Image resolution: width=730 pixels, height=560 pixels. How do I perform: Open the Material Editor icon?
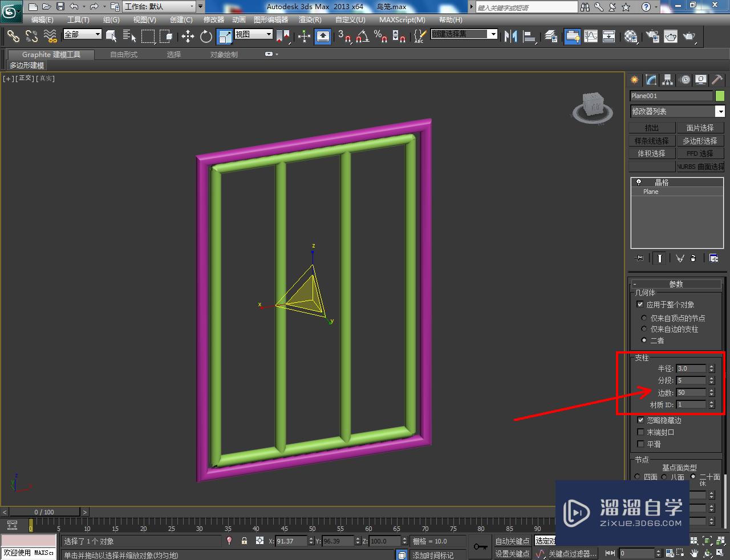click(x=630, y=36)
